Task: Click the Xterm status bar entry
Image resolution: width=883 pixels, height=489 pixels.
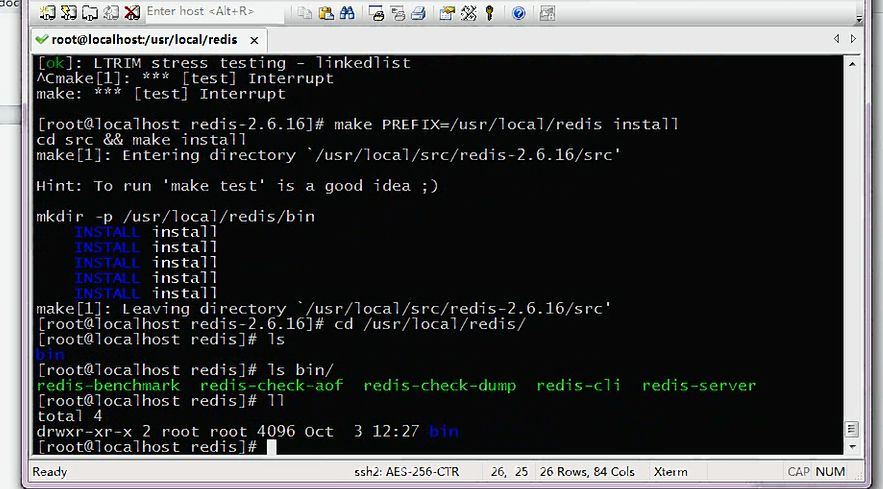Action: tap(670, 472)
